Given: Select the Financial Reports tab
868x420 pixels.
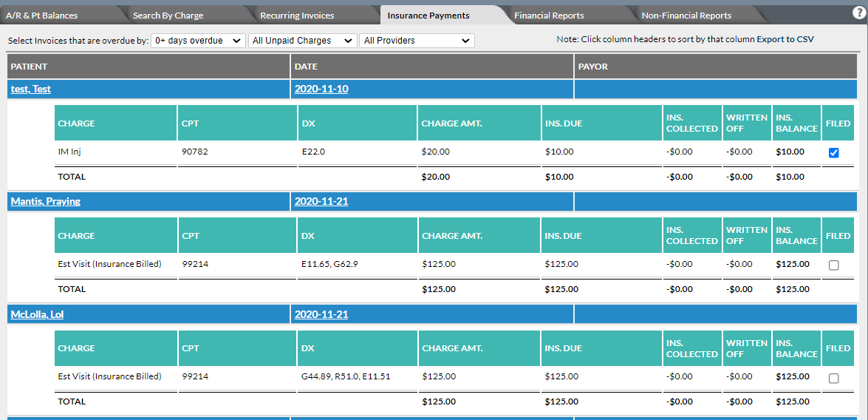Looking at the screenshot, I should (549, 16).
